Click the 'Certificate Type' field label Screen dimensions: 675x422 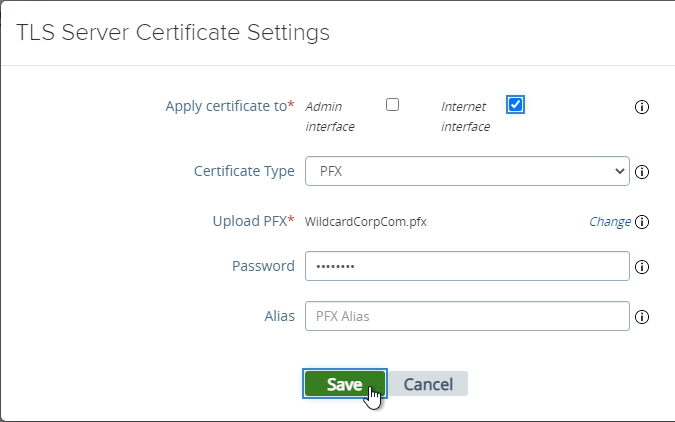pos(244,171)
